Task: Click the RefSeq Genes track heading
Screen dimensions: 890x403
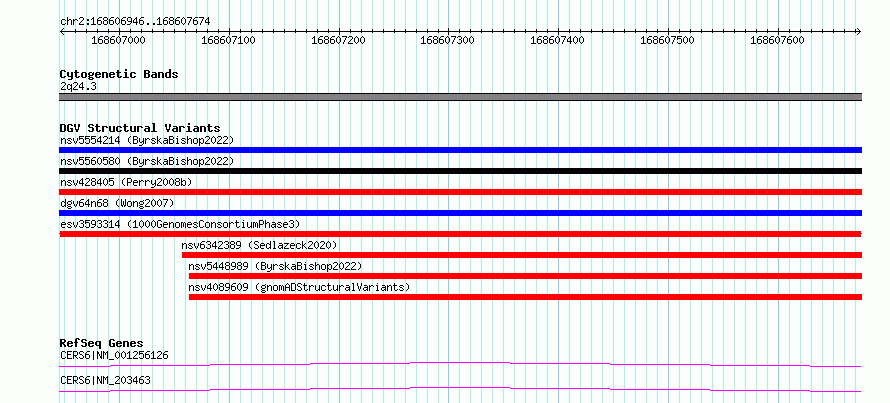Action: pos(102,343)
